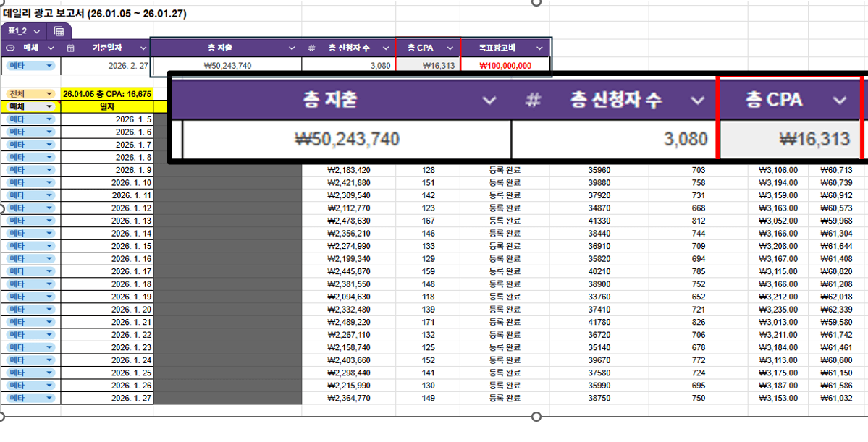Image resolution: width=868 pixels, height=442 pixels.
Task: Select the 2026. 1. 6 date cell
Action: click(107, 132)
